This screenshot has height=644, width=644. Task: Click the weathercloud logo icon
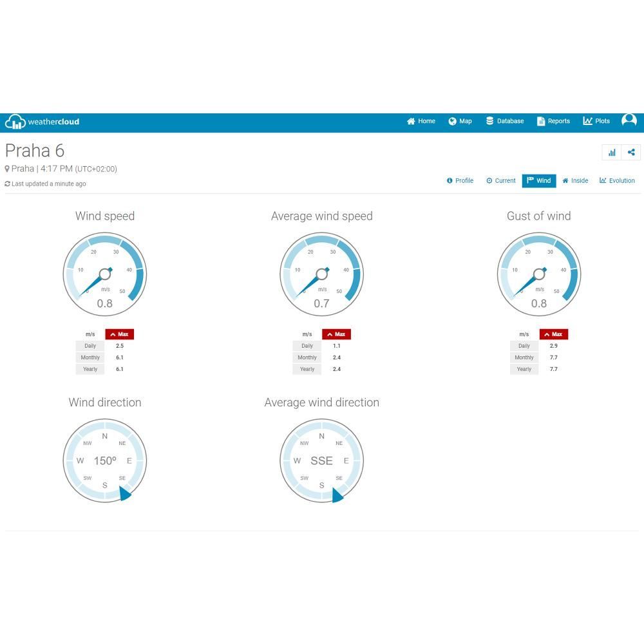pos(15,122)
